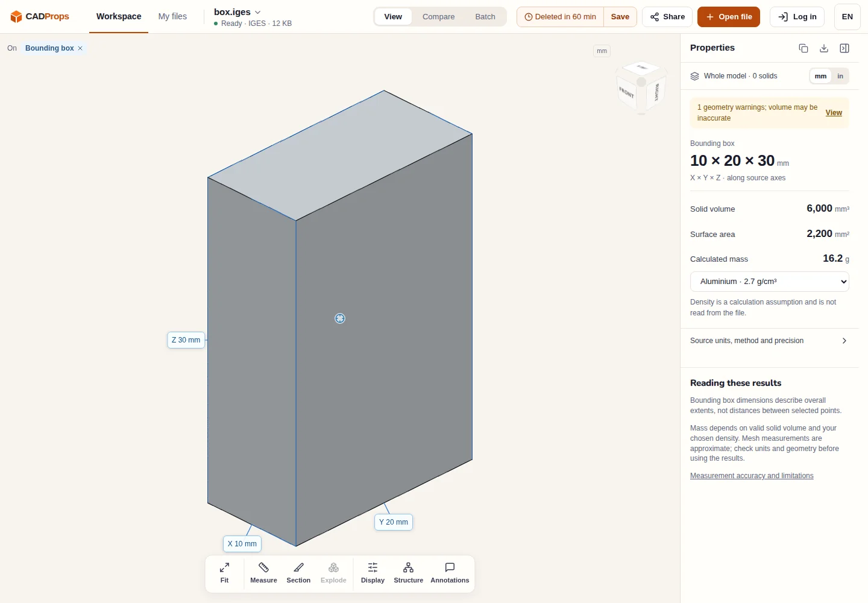This screenshot has height=603, width=868.
Task: Open the Display settings tool
Action: coord(373,573)
